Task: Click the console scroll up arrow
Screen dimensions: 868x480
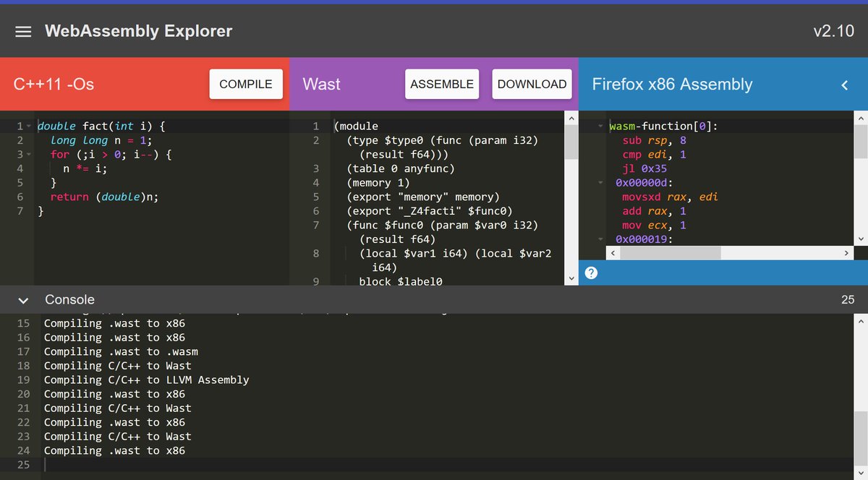Action: 860,320
